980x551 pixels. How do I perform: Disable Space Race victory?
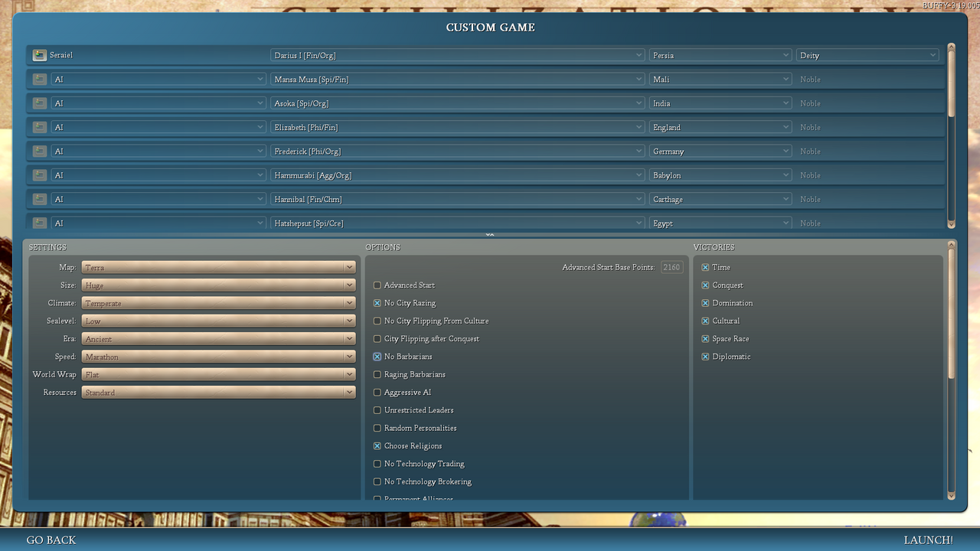(705, 339)
